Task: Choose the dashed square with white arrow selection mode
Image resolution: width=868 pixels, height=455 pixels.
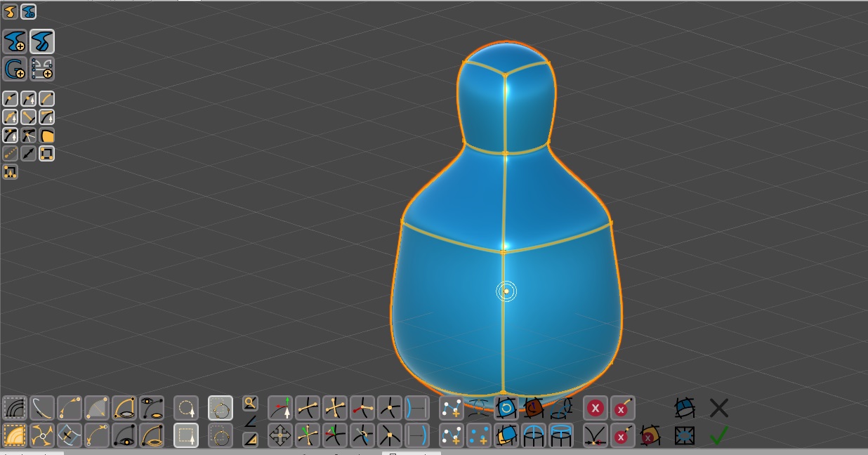Action: point(185,436)
